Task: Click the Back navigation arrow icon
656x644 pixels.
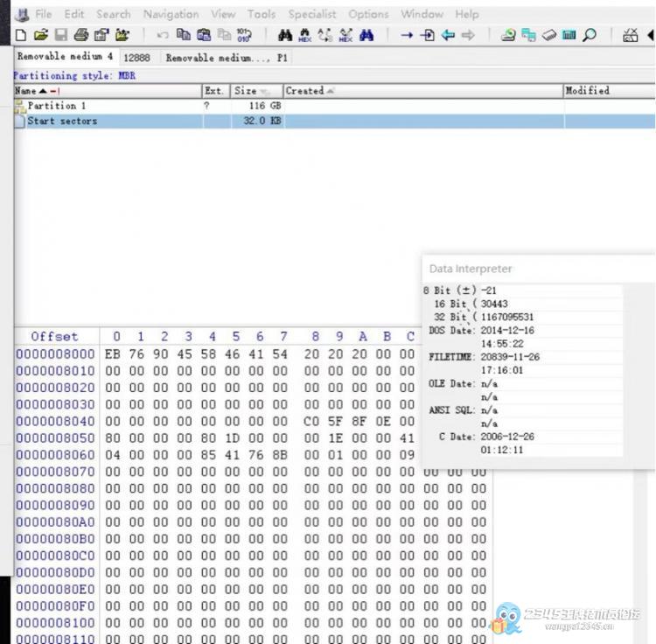Action: point(448,35)
